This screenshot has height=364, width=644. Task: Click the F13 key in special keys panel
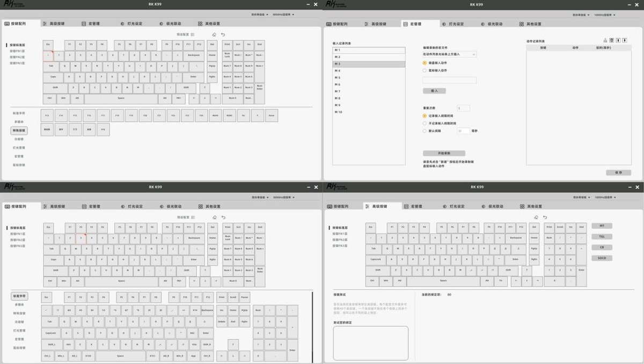coord(47,115)
